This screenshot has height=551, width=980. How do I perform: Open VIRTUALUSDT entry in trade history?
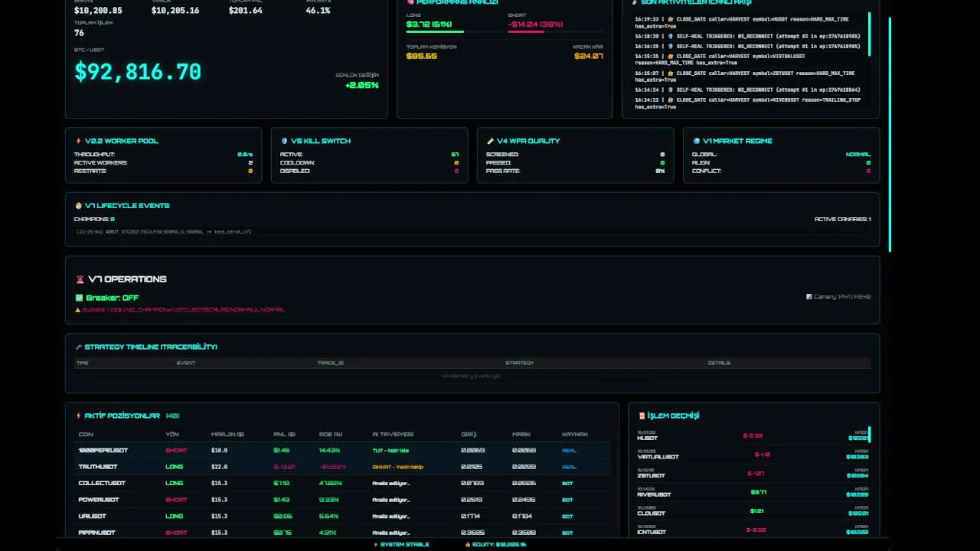pos(754,454)
